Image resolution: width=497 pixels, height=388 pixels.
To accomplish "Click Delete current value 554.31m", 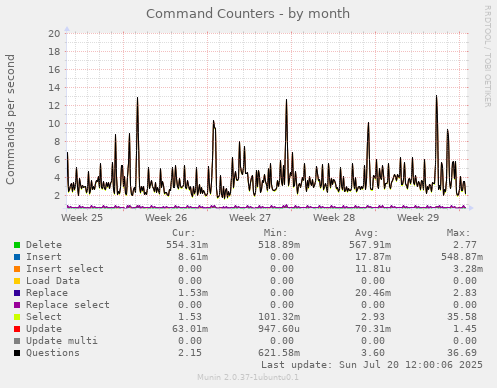I will pyautogui.click(x=187, y=245).
